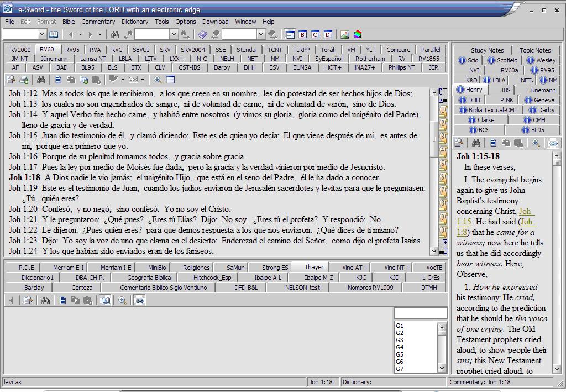Click the commentary pane binoculars search icon
This screenshot has width=566, height=392.
click(x=476, y=143)
